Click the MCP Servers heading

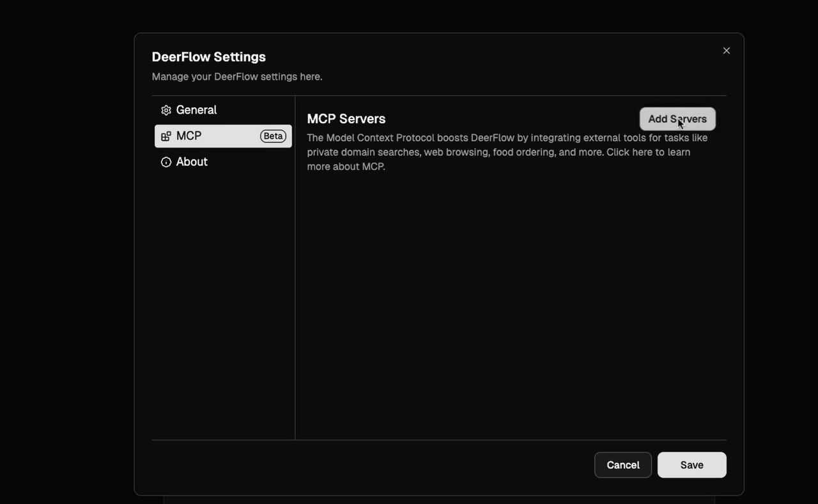click(x=346, y=119)
